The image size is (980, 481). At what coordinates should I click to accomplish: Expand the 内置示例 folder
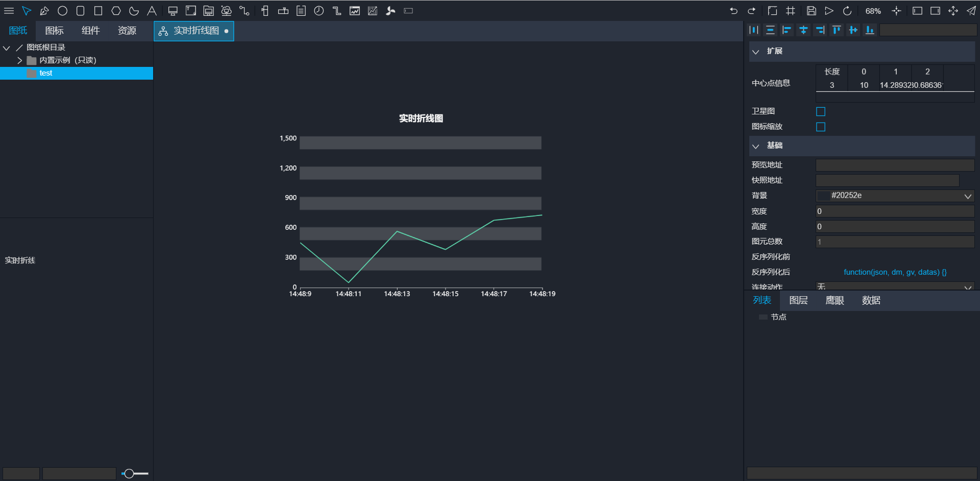coord(19,60)
